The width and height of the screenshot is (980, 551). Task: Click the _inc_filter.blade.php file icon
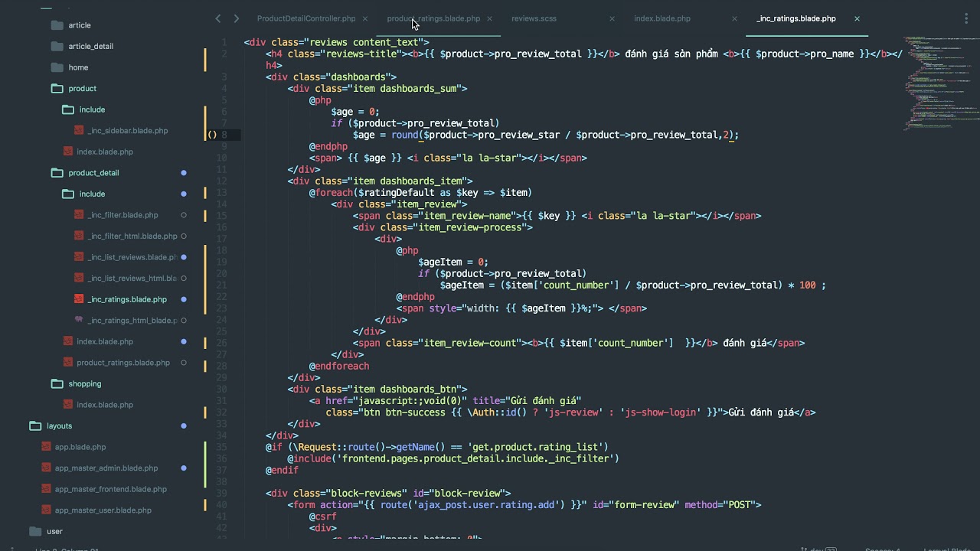[79, 215]
